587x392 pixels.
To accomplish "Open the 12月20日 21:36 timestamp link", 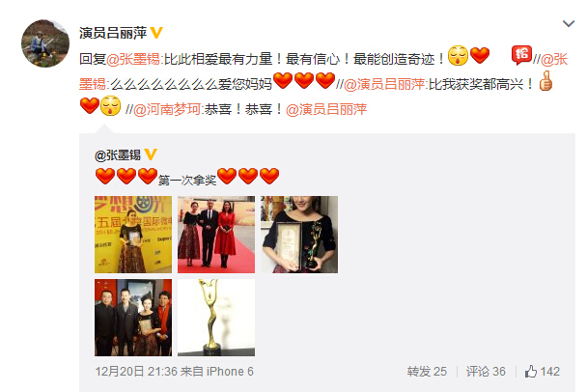I will click(136, 372).
